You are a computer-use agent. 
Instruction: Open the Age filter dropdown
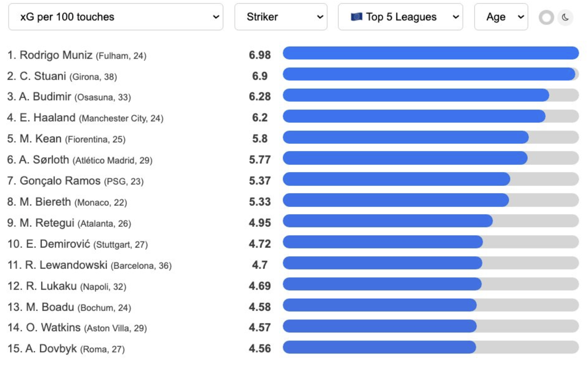tap(501, 17)
